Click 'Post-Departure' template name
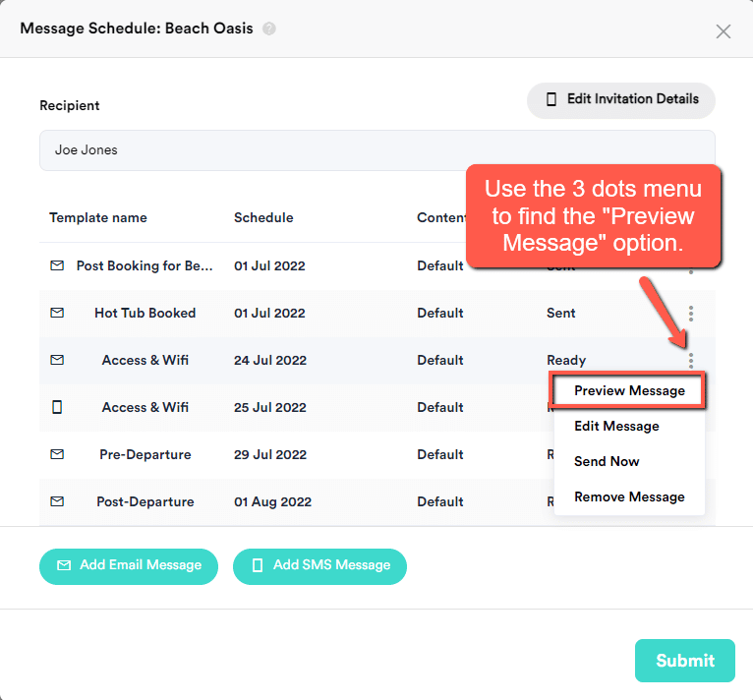 tap(145, 501)
